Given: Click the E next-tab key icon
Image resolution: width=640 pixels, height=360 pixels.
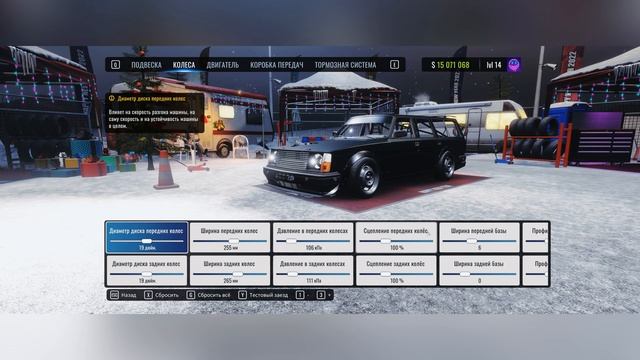Looking at the screenshot, I should pos(394,65).
